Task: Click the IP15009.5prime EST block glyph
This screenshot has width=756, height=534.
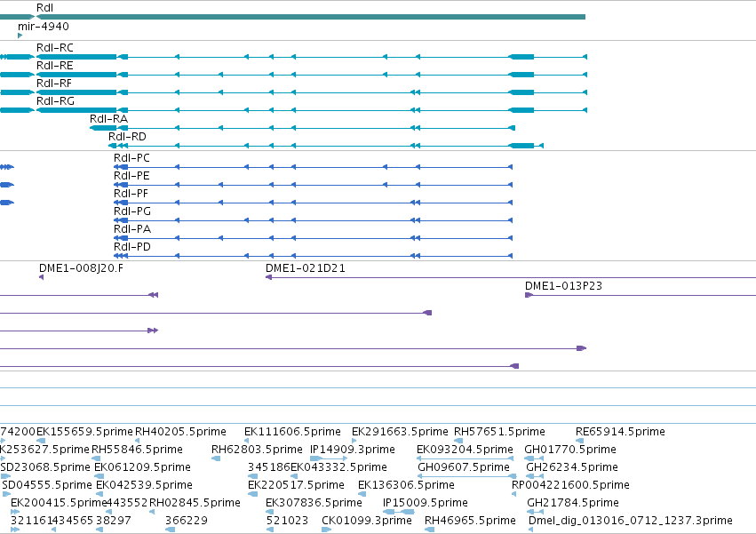Action: click(399, 512)
